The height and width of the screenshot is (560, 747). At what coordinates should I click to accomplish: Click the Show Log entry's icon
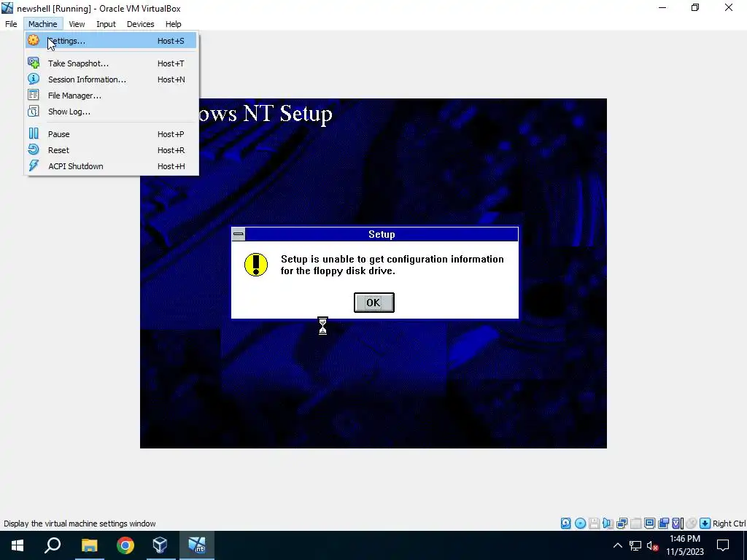pyautogui.click(x=34, y=112)
